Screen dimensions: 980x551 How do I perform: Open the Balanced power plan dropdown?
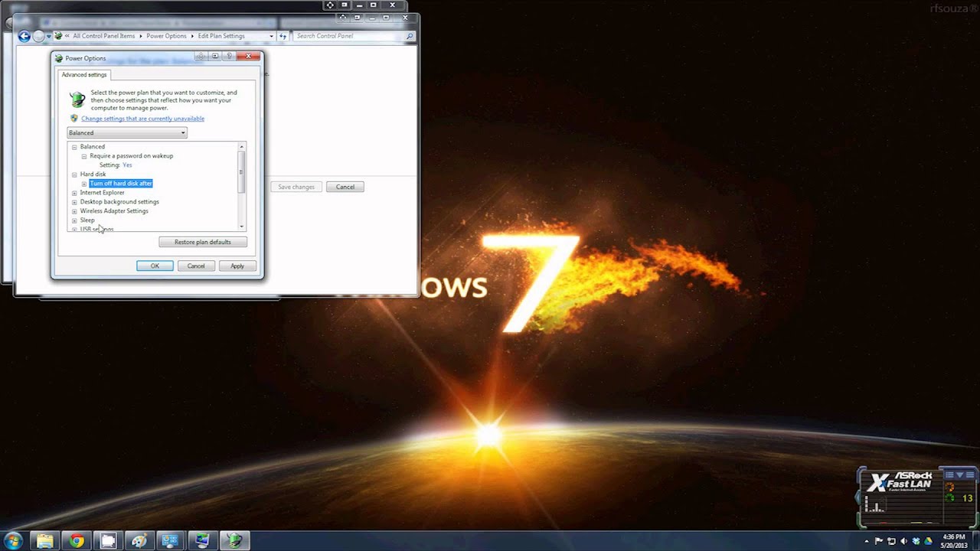[x=127, y=133]
